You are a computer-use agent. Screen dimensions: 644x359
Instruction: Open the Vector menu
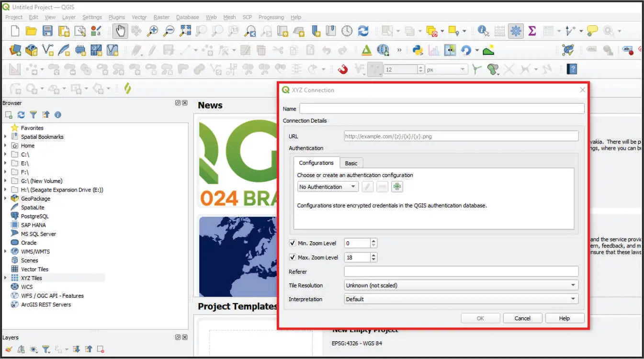coord(139,17)
